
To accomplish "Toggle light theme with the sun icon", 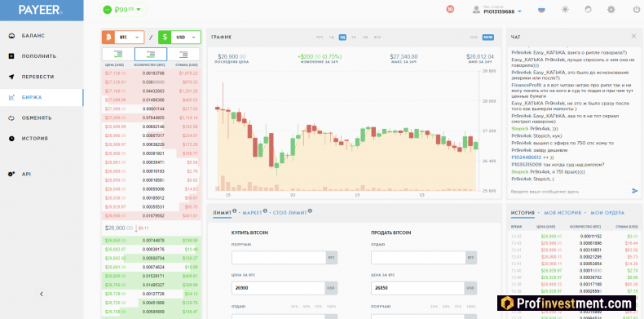I will 565,10.
